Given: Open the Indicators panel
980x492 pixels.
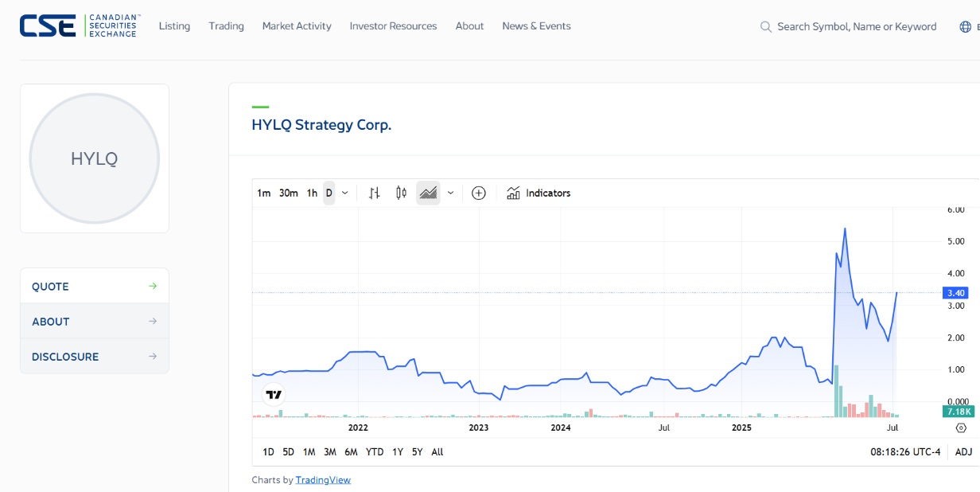Looking at the screenshot, I should pos(539,193).
